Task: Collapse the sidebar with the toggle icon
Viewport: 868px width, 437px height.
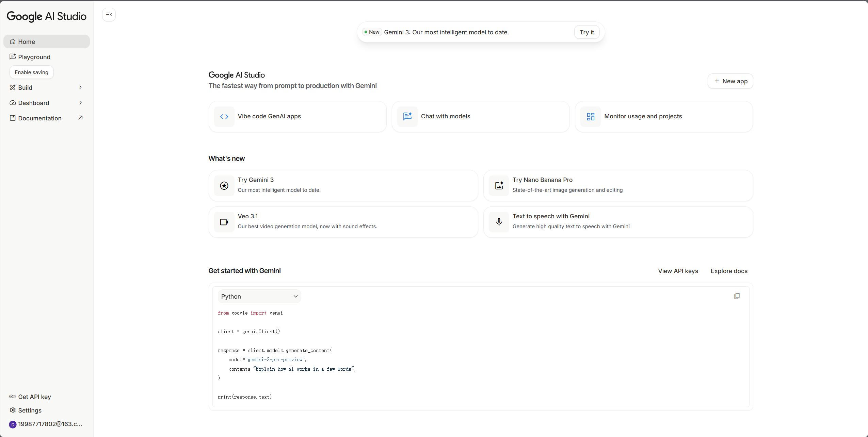Action: pyautogui.click(x=109, y=15)
